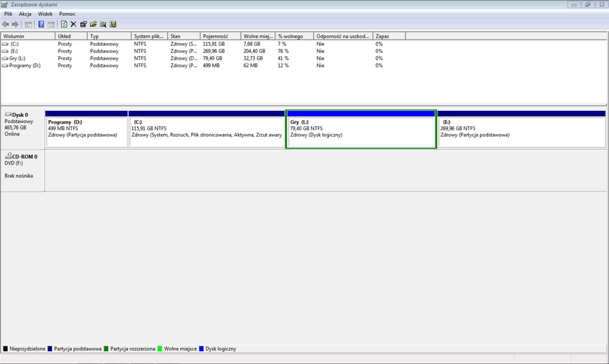Click 'Brak nośnika' text under CD-ROM 0
The width and height of the screenshot is (609, 364).
(x=19, y=176)
